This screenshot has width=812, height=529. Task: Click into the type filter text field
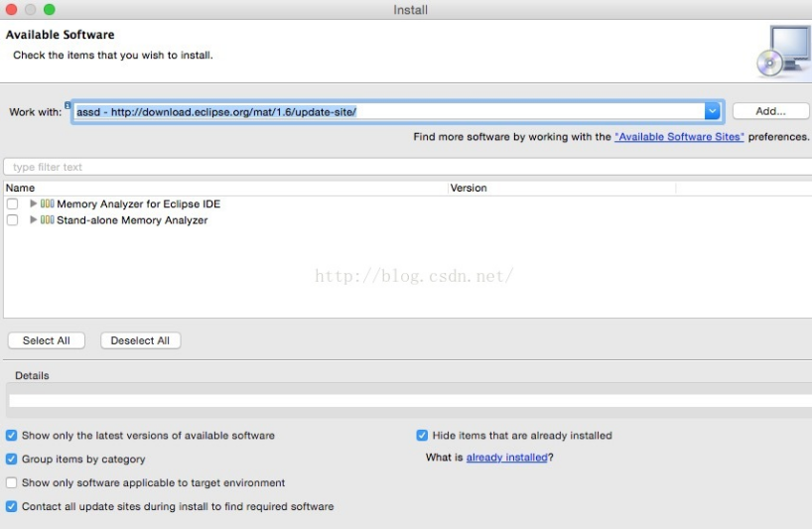408,167
